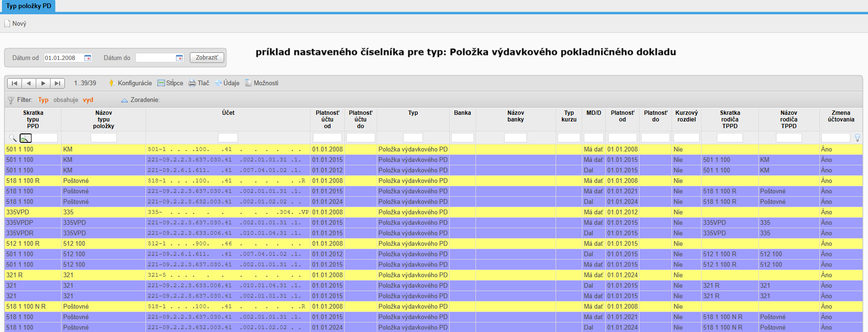
Task: Go to the next page of records
Action: [x=43, y=83]
